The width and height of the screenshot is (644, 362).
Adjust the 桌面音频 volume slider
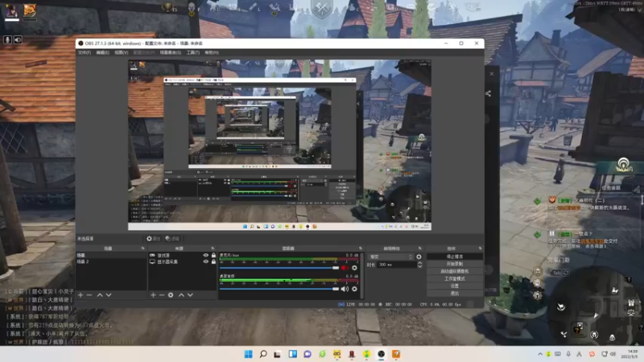click(279, 289)
